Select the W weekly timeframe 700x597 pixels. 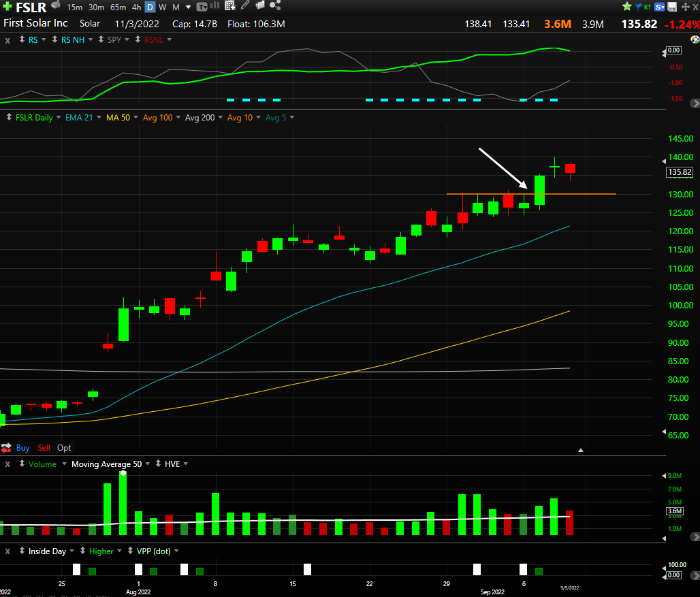tap(163, 7)
